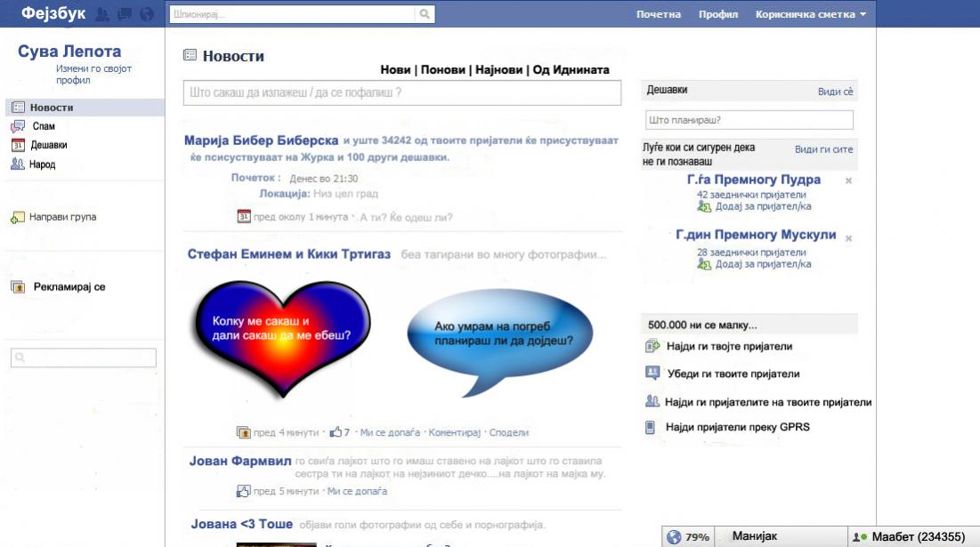
Task: Click the Новости header icon
Action: [x=190, y=55]
